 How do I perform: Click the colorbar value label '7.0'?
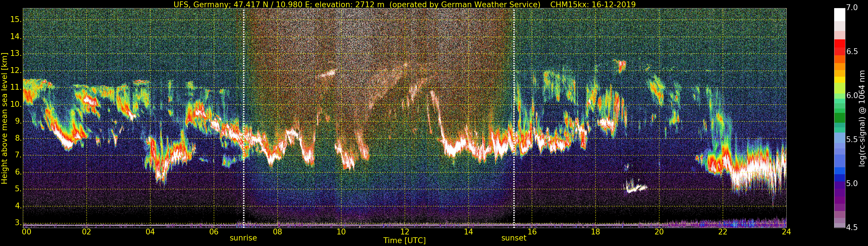[x=852, y=8]
